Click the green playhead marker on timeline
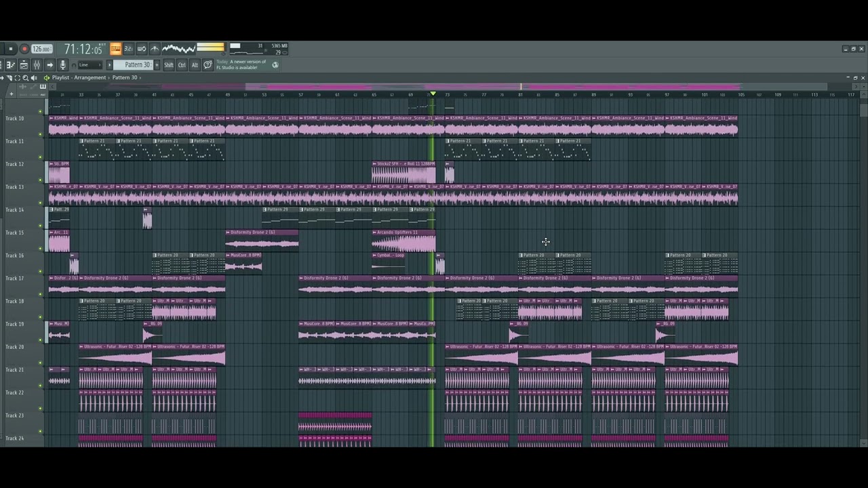The height and width of the screenshot is (488, 868). pyautogui.click(x=433, y=94)
